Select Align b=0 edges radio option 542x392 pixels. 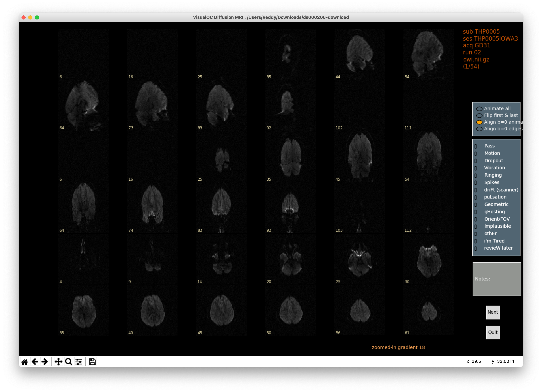pyautogui.click(x=479, y=129)
